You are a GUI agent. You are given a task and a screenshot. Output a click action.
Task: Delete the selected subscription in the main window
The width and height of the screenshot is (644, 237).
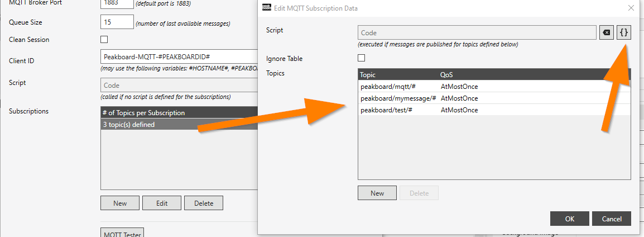204,203
